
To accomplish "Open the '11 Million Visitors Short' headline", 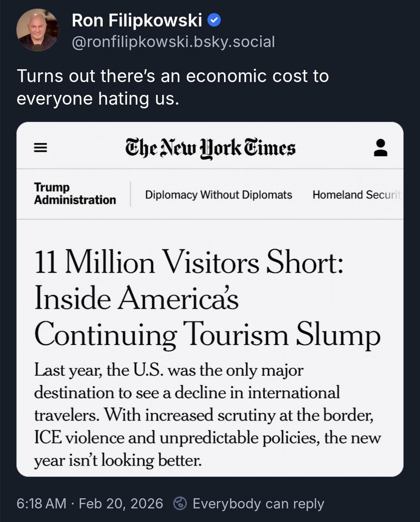I will [x=189, y=263].
